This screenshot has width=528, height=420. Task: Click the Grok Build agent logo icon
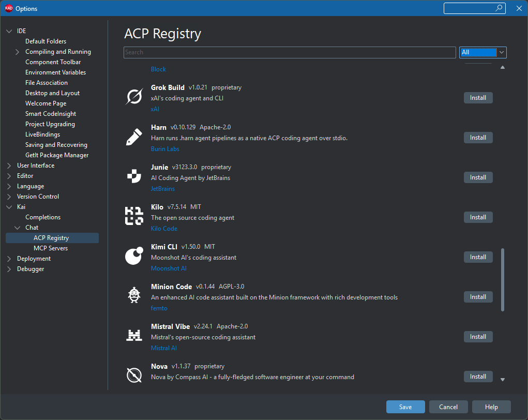point(134,97)
